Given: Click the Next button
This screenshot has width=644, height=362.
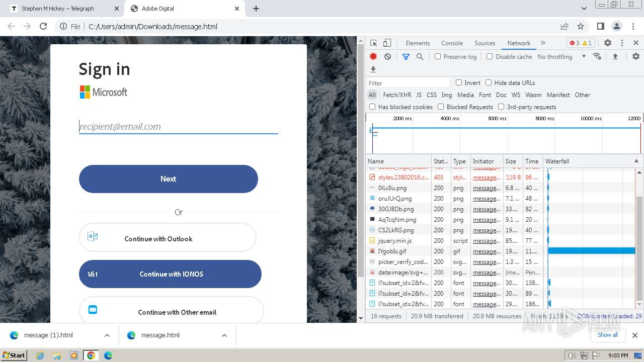Looking at the screenshot, I should pyautogui.click(x=169, y=179).
